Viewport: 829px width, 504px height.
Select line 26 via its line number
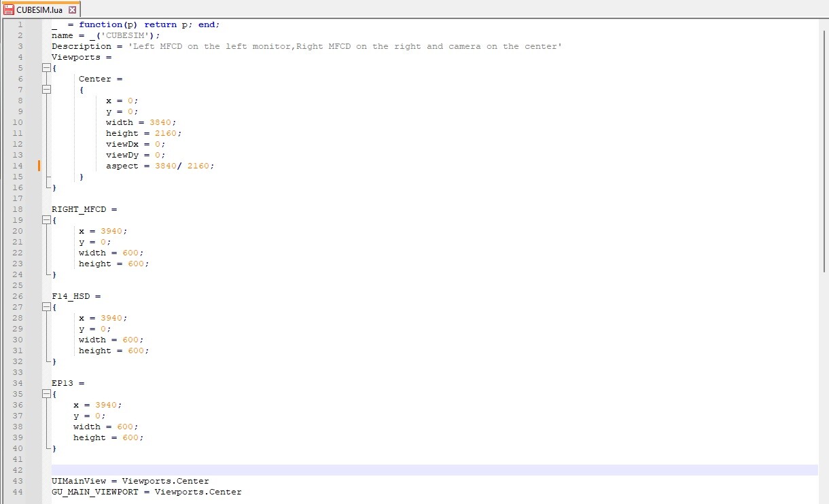point(18,296)
